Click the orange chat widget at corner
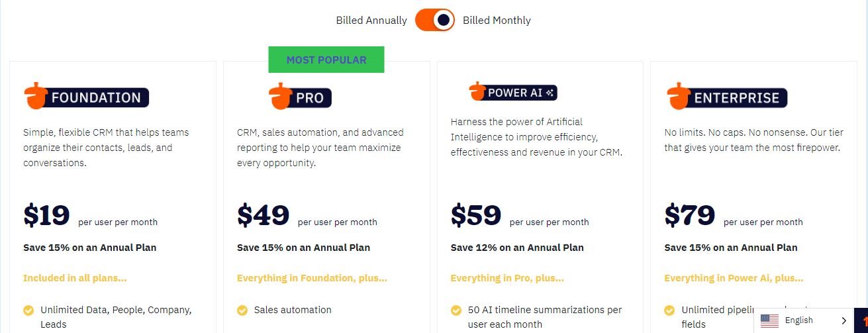 pyautogui.click(x=861, y=320)
